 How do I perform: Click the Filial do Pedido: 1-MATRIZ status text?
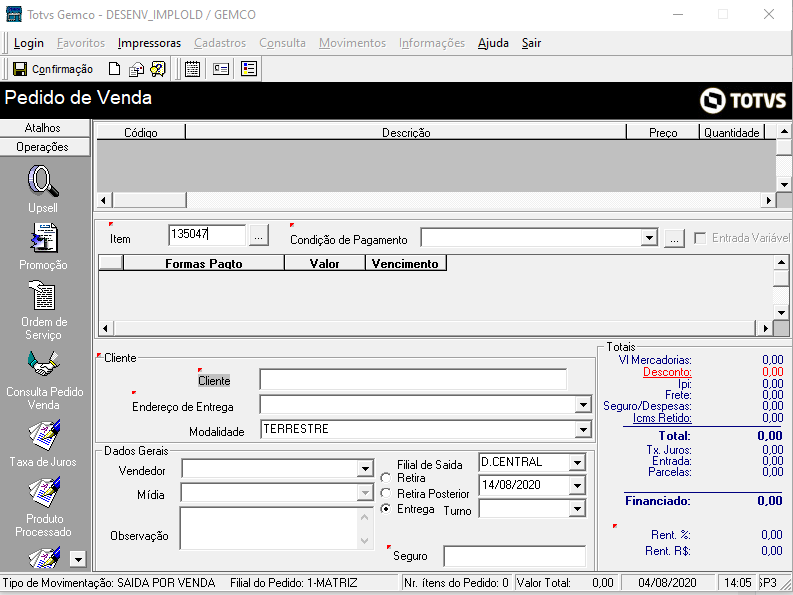(293, 583)
